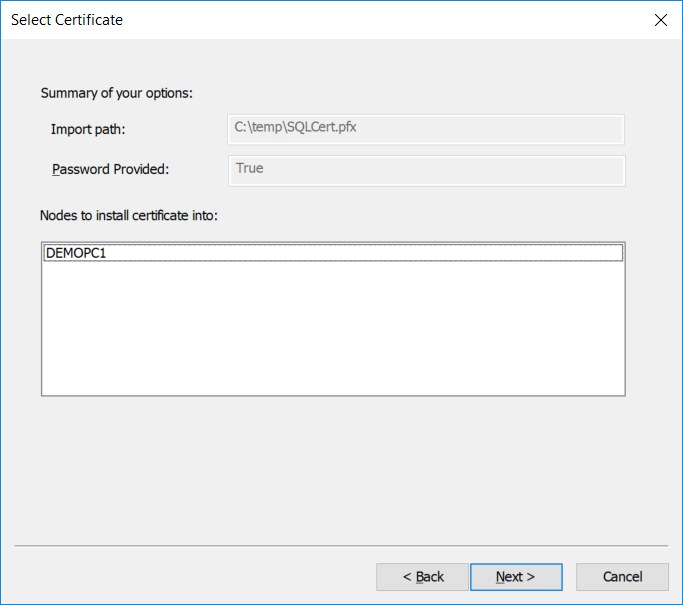Click the "Password Provided:" label

click(x=110, y=169)
